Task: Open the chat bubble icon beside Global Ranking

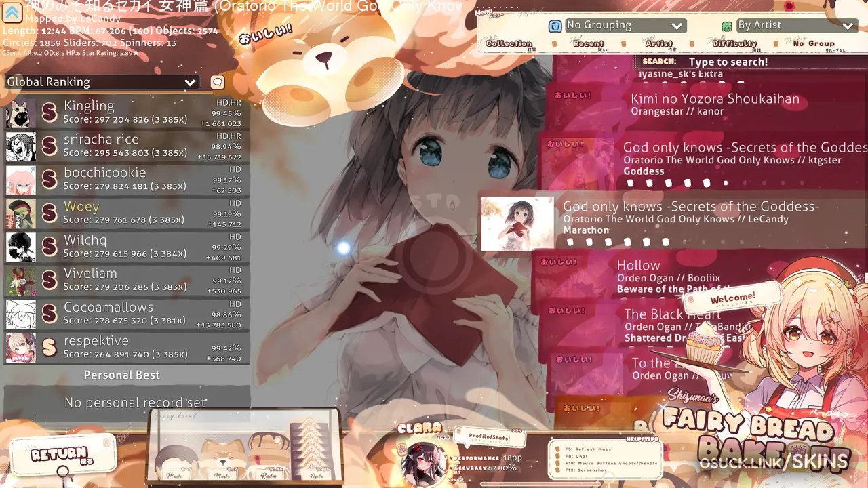Action: [217, 82]
